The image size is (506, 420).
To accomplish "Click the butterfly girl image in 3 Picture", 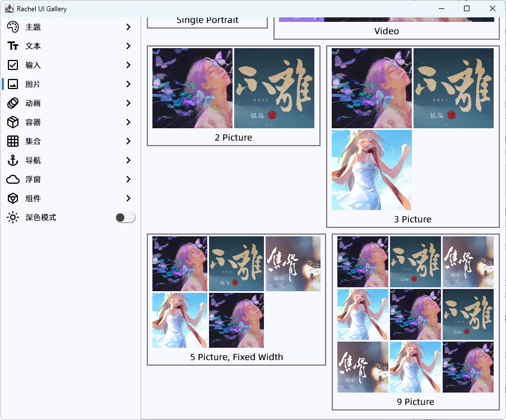I will [372, 88].
